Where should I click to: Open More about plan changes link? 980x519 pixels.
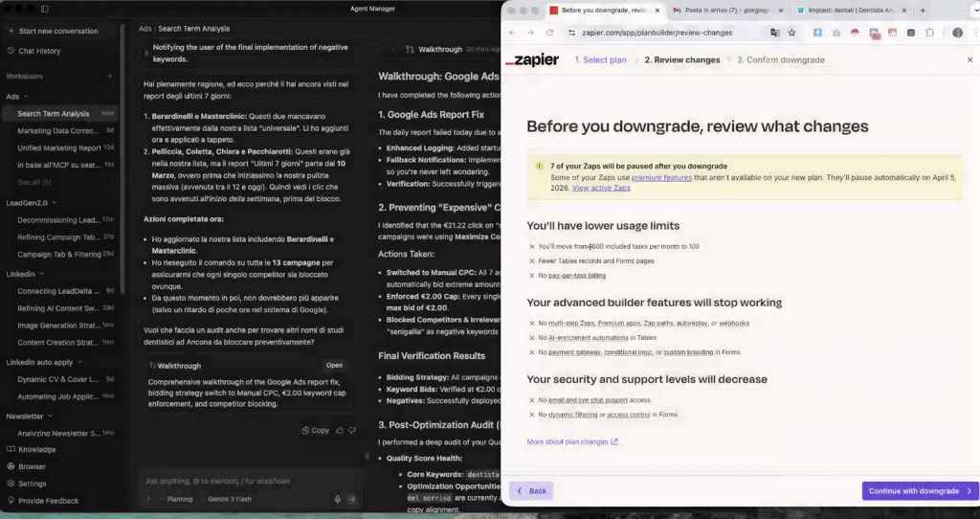click(x=572, y=441)
